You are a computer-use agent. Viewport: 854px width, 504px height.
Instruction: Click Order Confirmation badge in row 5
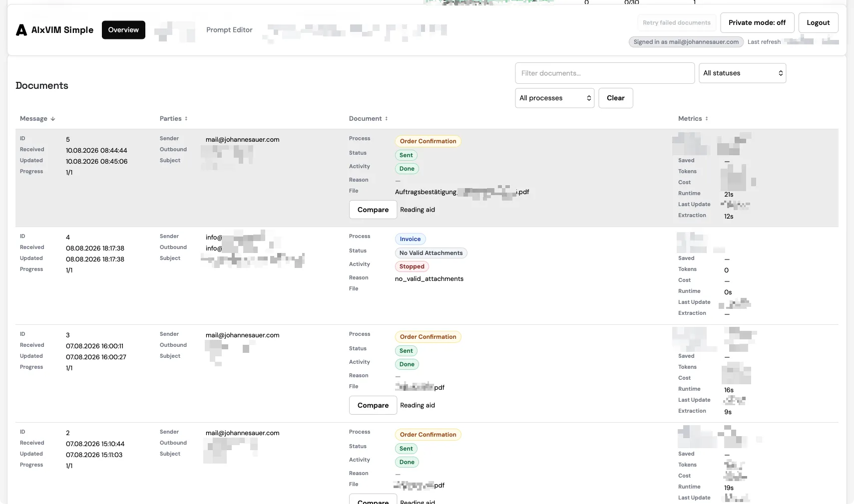428,141
